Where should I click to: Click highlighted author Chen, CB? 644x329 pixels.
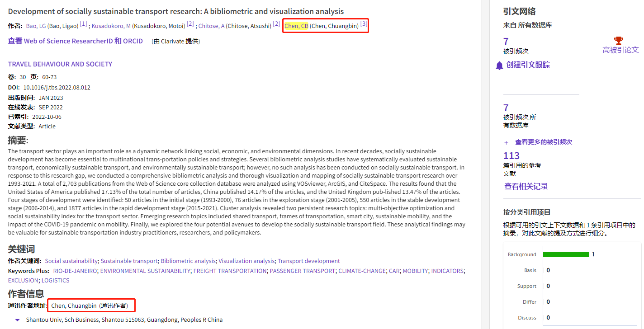coord(296,26)
